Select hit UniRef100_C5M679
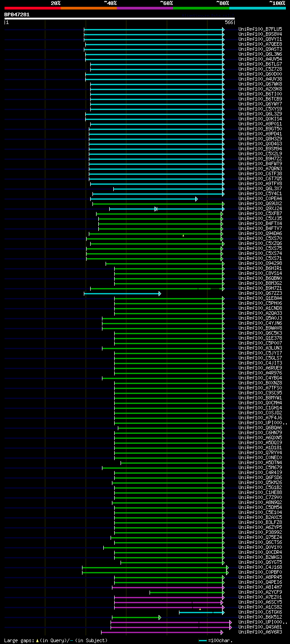Image resolution: width=290 pixels, height=644 pixels. point(260,467)
